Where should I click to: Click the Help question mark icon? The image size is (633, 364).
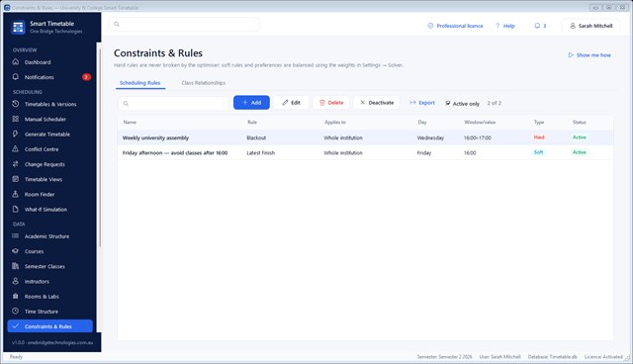coord(497,26)
